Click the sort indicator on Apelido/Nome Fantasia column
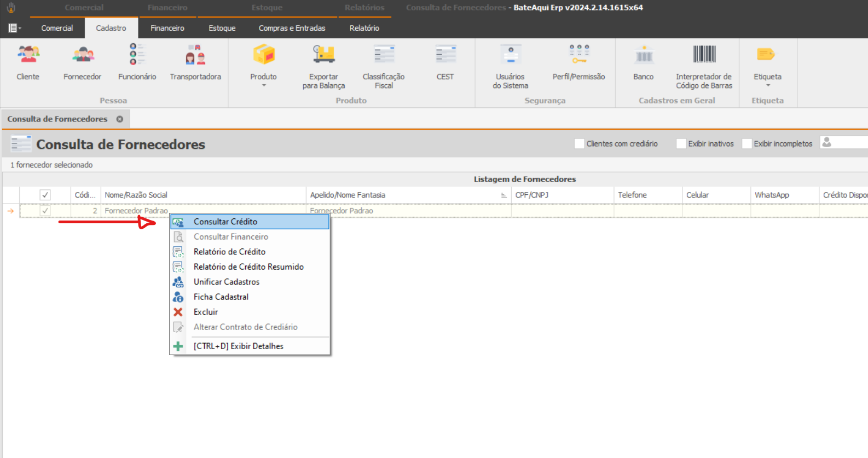Image resolution: width=868 pixels, height=458 pixels. pyautogui.click(x=504, y=195)
